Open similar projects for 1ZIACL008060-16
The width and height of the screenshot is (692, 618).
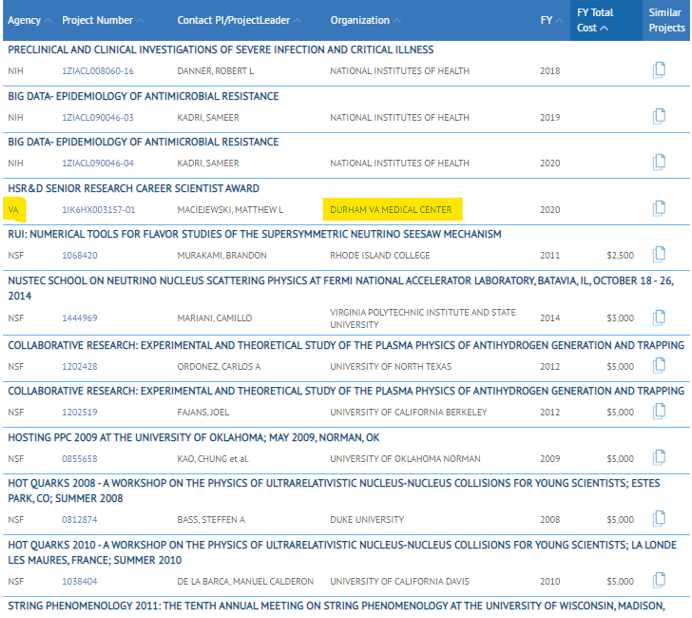(659, 70)
